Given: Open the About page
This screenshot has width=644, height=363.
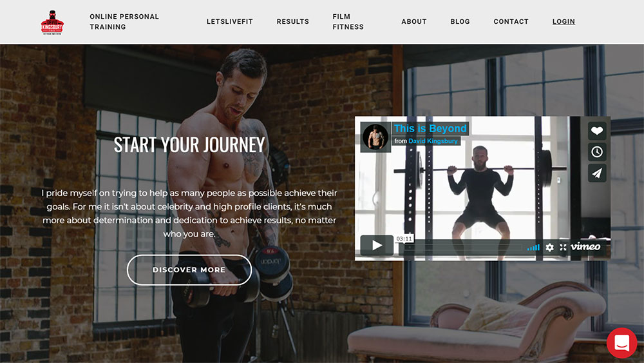Looking at the screenshot, I should point(414,21).
